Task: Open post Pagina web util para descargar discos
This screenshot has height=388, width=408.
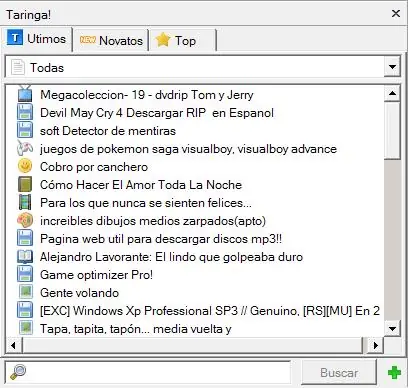Action: (x=161, y=239)
